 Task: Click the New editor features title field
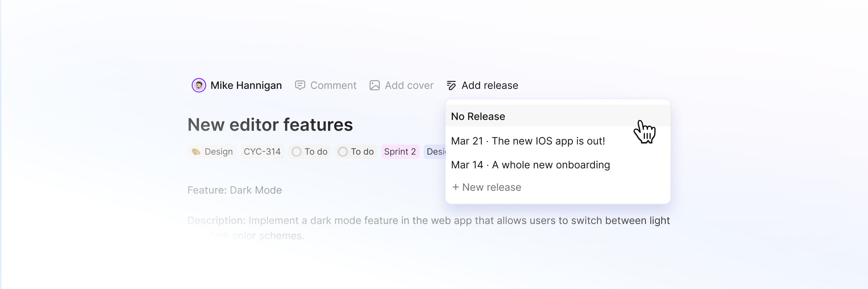pos(270,125)
